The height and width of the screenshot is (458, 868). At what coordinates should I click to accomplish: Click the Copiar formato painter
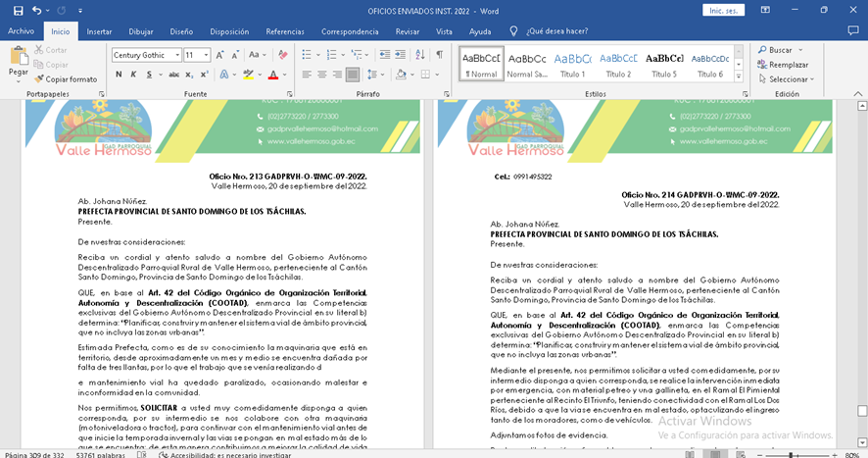66,78
